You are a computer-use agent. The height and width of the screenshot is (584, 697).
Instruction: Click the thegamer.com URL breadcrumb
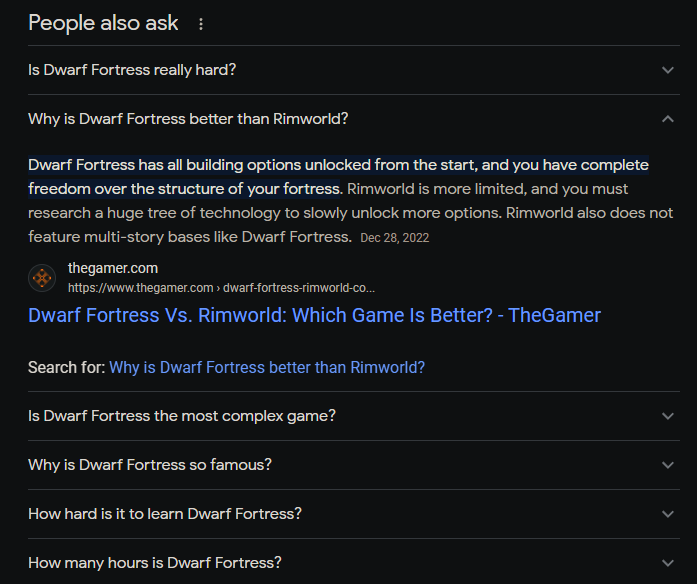pos(221,288)
